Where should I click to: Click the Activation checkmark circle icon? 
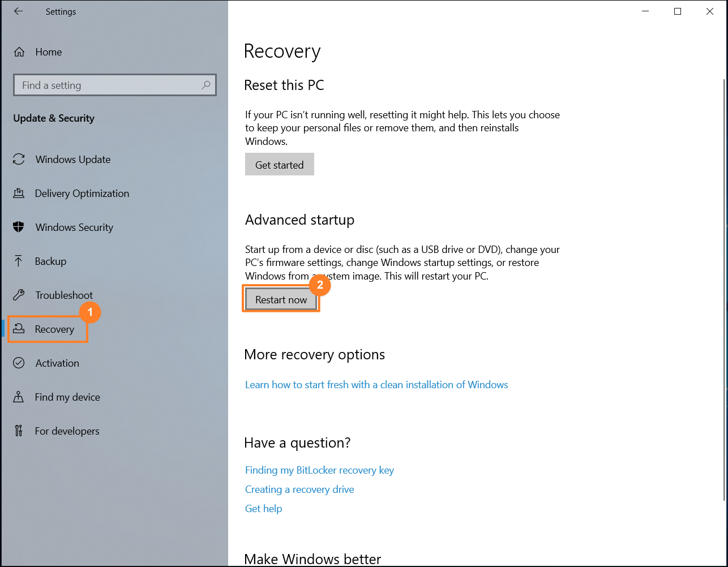coord(19,363)
